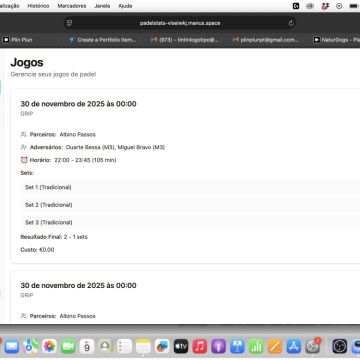Image resolution: width=360 pixels, height=360 pixels.
Task: Open the Ajuda menu
Action: [x=125, y=6]
